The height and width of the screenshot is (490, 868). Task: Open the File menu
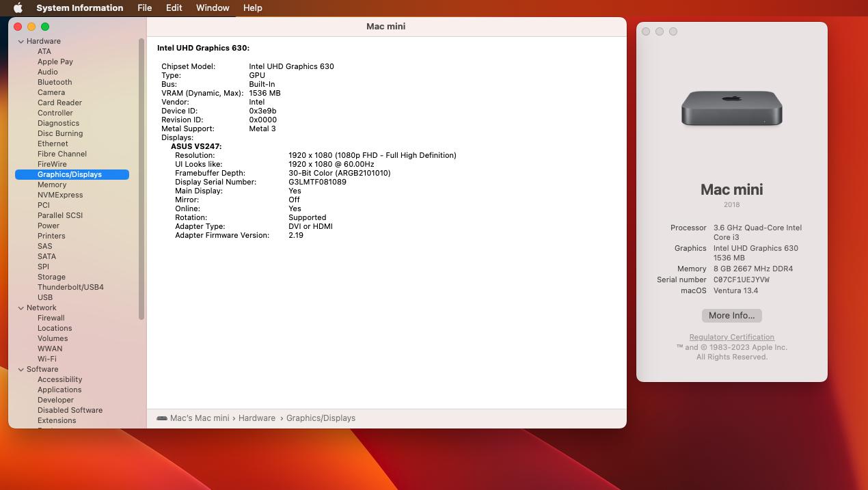coord(144,8)
